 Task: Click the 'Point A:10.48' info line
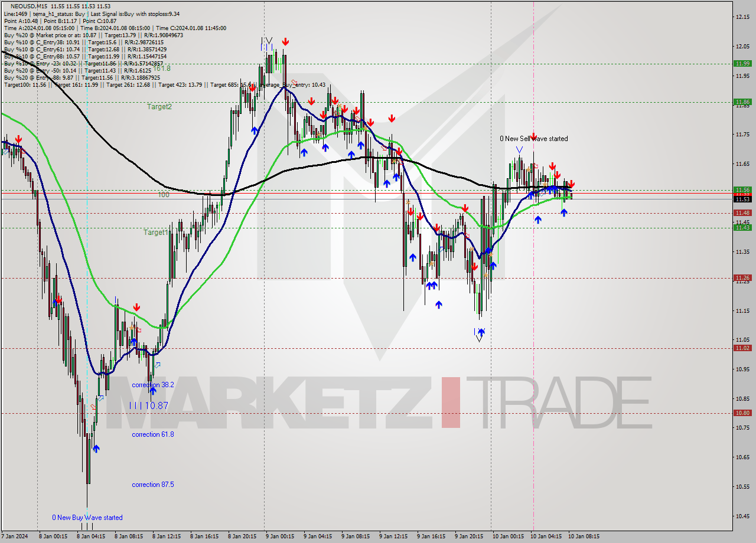click(x=22, y=21)
